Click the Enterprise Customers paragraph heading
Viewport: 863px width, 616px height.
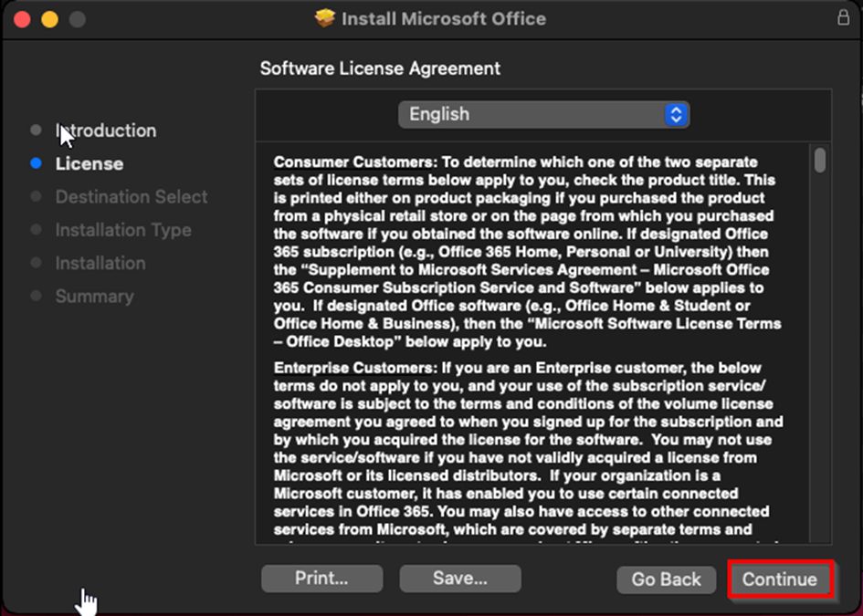pos(355,368)
